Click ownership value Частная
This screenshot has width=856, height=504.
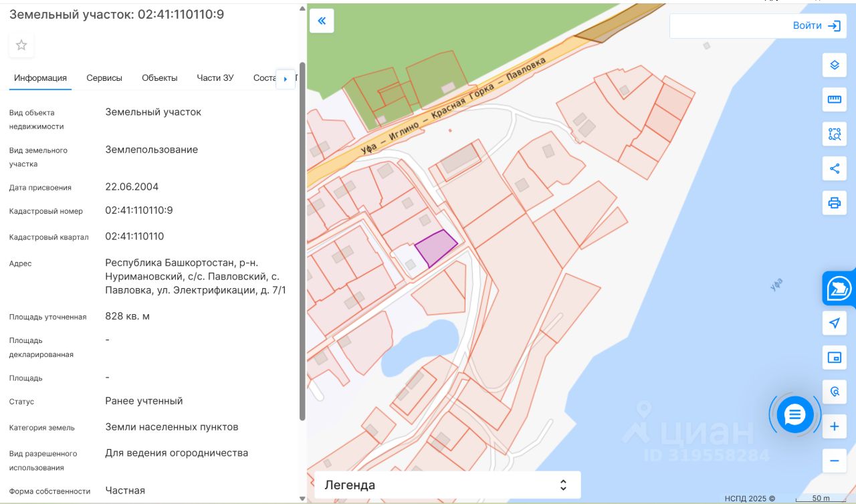(x=125, y=491)
